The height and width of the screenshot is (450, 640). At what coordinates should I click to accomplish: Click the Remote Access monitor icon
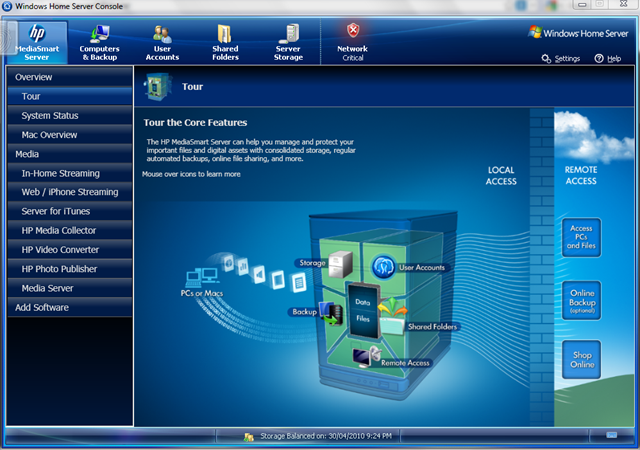[366, 357]
